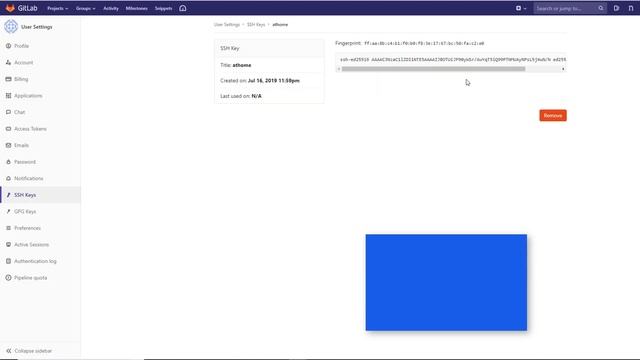This screenshot has height=360, width=640.
Task: Click the Pipeline quota icon
Action: [8, 278]
